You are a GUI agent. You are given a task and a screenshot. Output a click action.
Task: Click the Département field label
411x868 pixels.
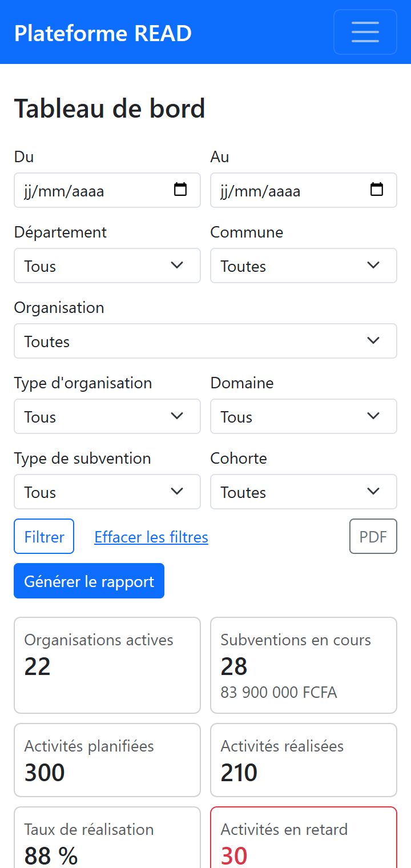click(x=61, y=232)
